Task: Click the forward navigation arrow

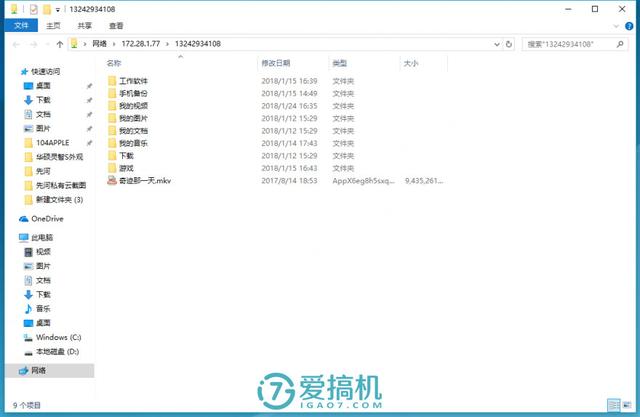Action: click(x=33, y=44)
